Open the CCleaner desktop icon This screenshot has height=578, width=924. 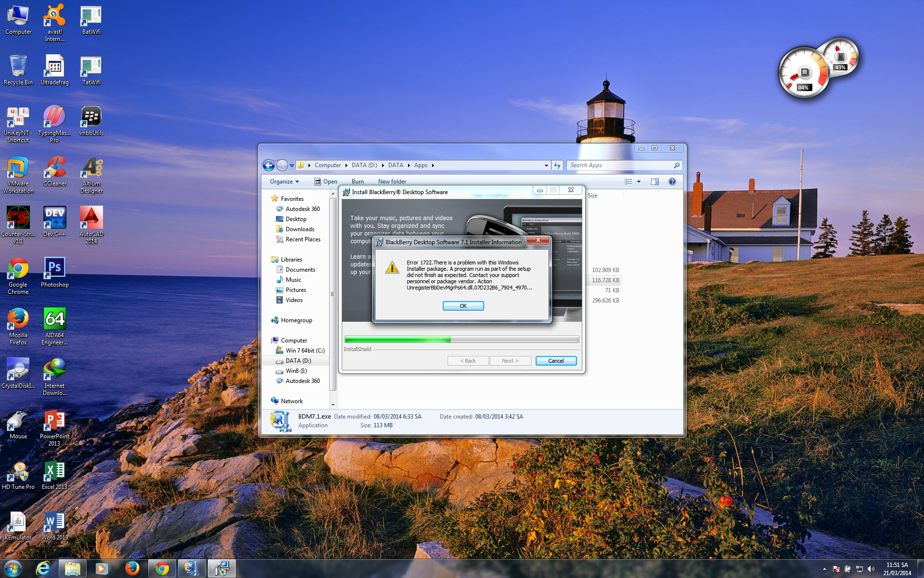tap(54, 171)
